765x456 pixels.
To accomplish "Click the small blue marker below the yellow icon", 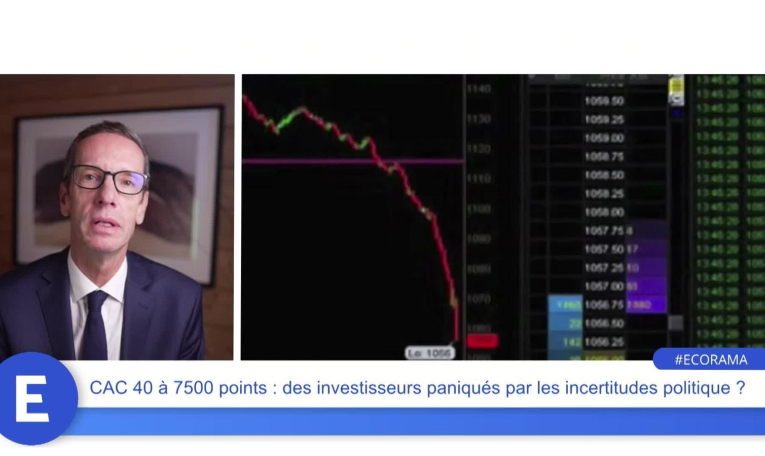I will click(x=676, y=114).
